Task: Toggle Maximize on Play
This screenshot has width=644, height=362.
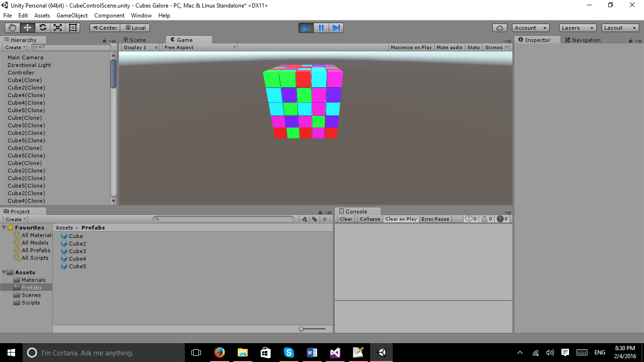Action: (x=411, y=48)
